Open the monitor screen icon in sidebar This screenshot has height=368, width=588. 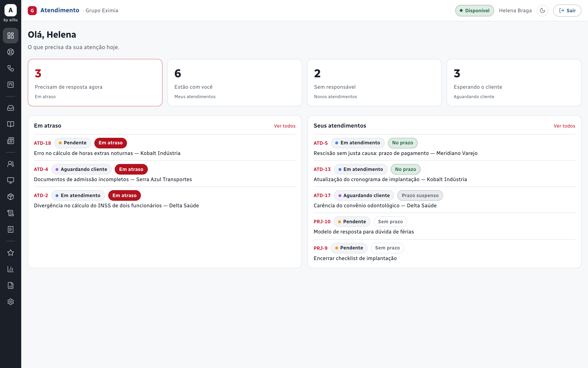(10, 180)
